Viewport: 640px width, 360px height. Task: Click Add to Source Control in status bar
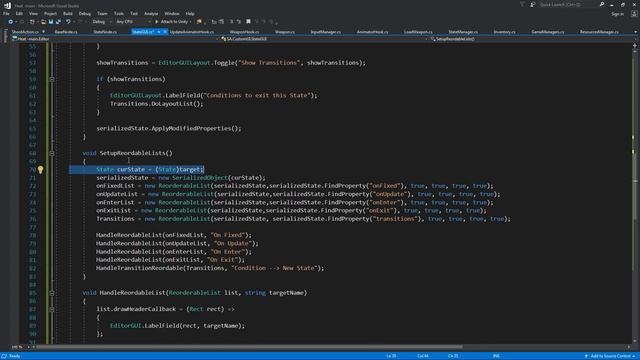click(x=611, y=356)
